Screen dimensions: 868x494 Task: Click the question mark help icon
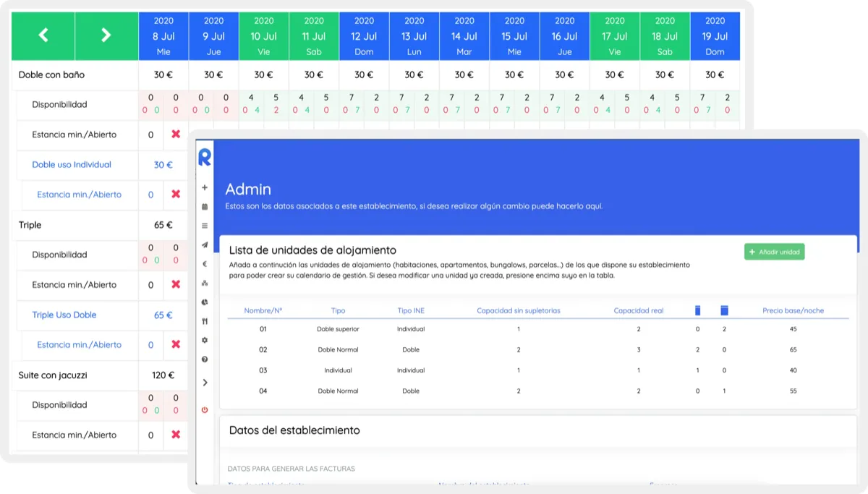205,359
